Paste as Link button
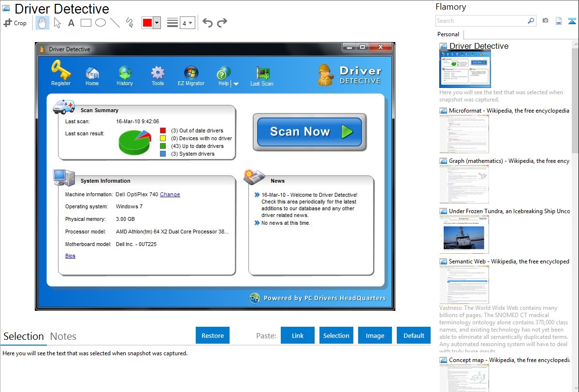Viewport: 579px width, 392px height. [298, 335]
